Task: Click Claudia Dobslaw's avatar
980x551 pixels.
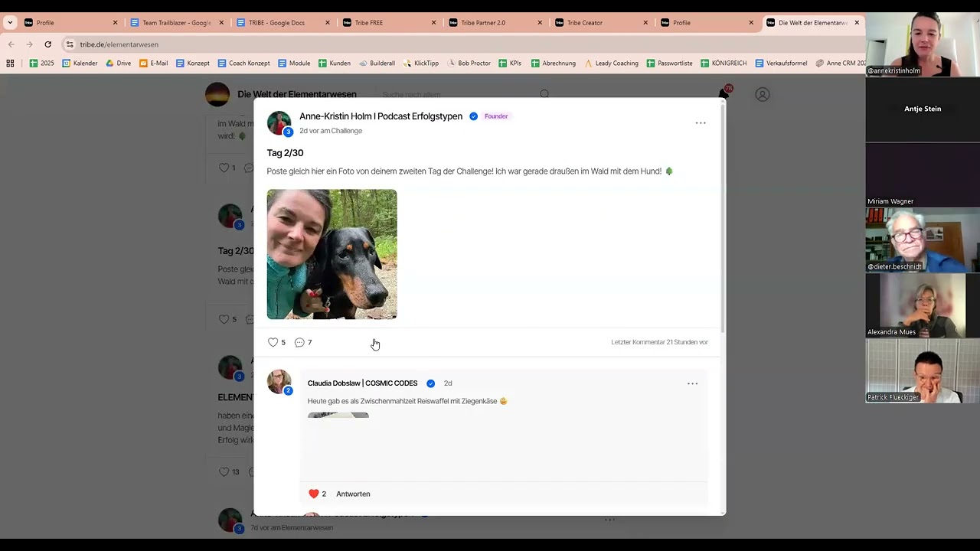Action: tap(279, 381)
